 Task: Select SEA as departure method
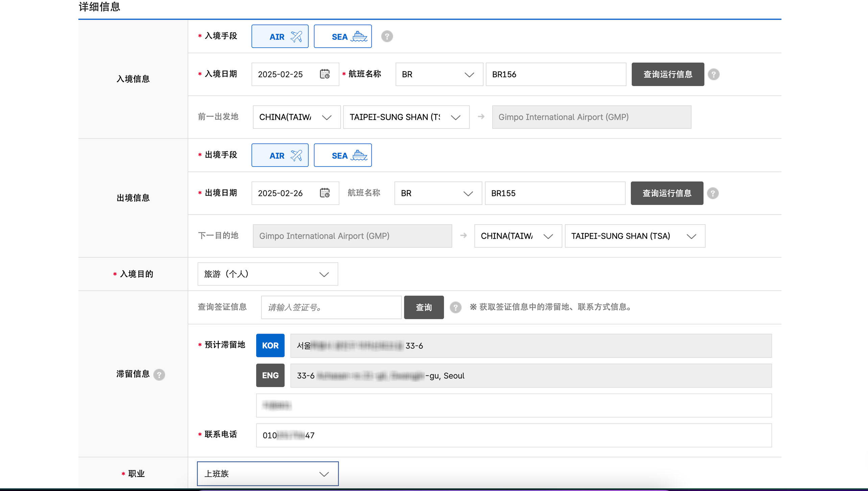coord(342,155)
